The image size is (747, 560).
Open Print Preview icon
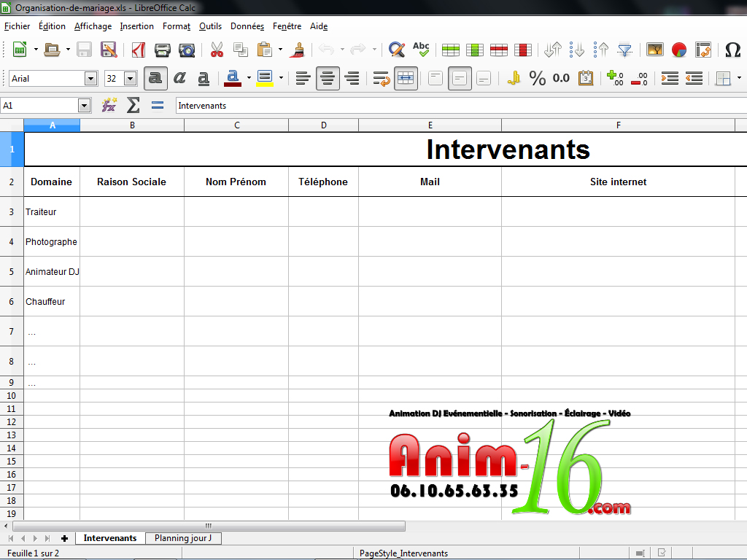point(187,50)
